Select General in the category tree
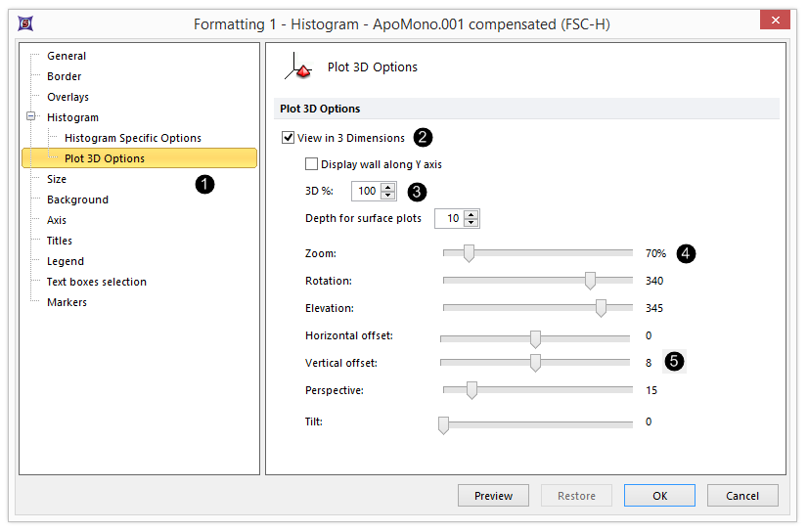 coord(67,56)
